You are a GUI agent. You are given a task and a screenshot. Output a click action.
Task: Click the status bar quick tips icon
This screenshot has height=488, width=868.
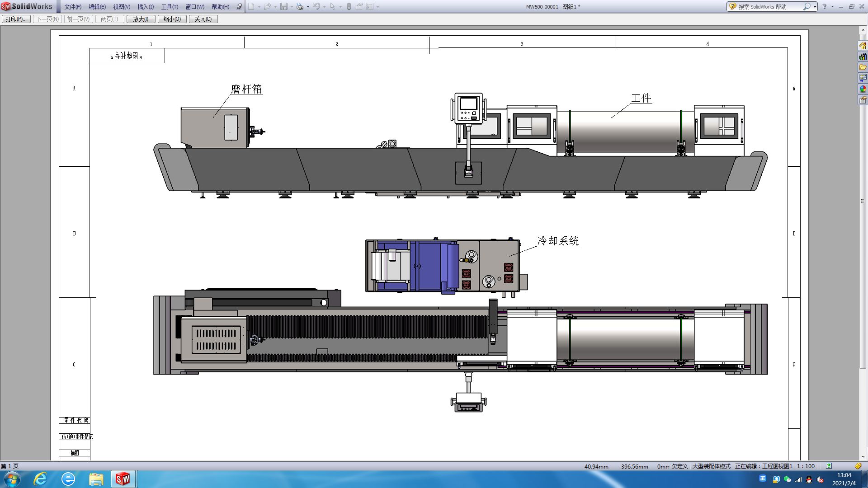tap(829, 466)
